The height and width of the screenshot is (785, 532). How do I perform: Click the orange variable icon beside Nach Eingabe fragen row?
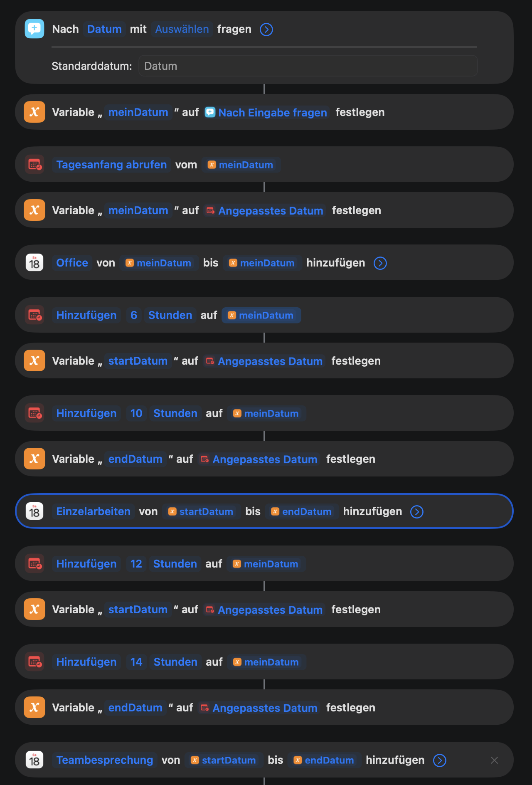[x=34, y=112]
